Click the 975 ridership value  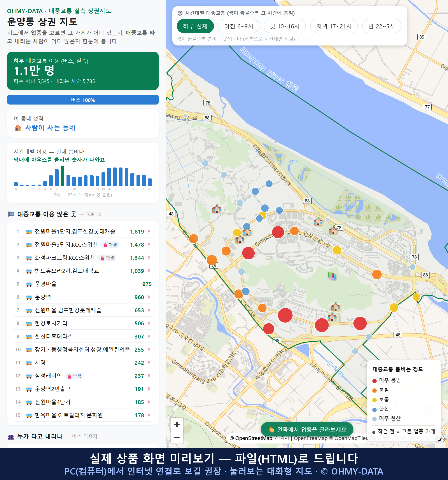147,284
